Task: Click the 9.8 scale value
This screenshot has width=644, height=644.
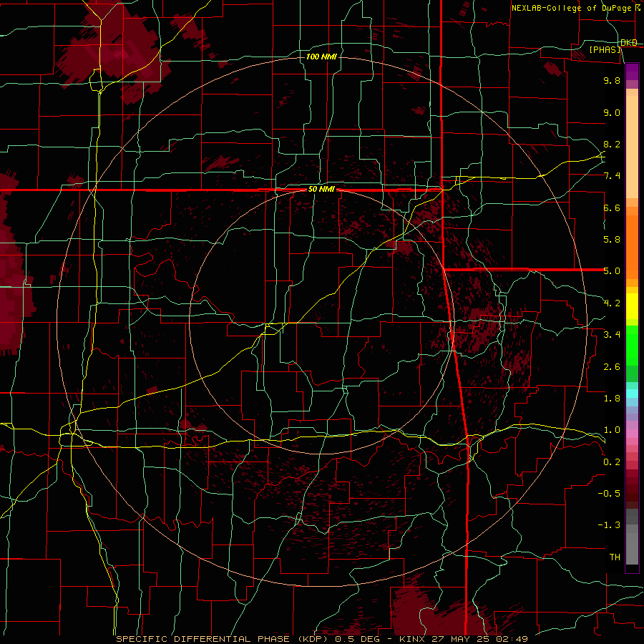Action: (612, 80)
